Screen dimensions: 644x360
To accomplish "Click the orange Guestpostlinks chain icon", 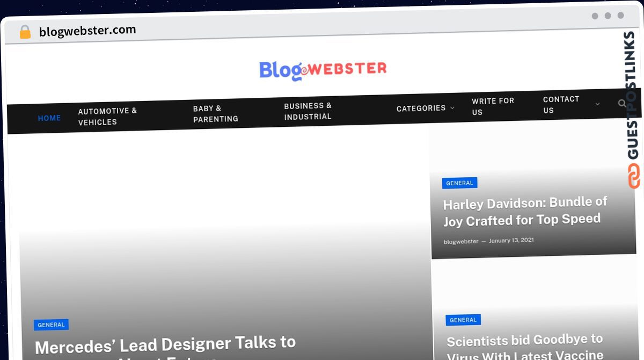I will tap(634, 176).
